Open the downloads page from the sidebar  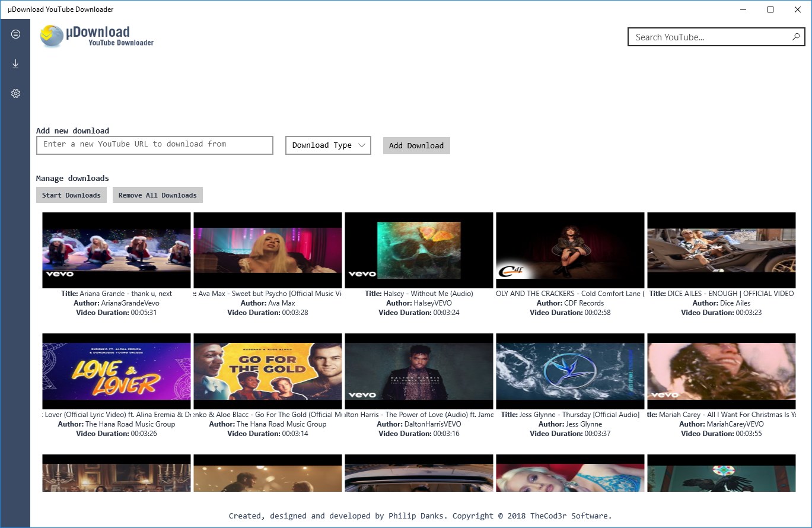tap(15, 64)
